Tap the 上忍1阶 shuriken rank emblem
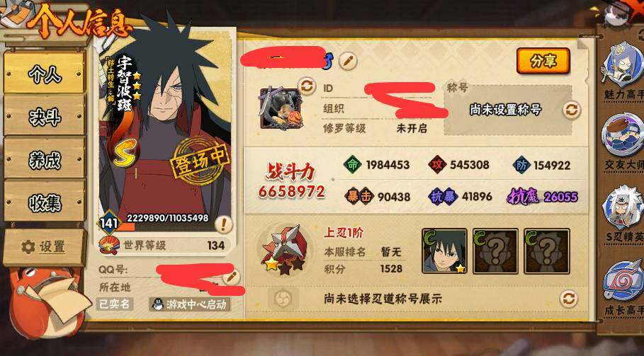The width and height of the screenshot is (644, 356). coord(284,249)
